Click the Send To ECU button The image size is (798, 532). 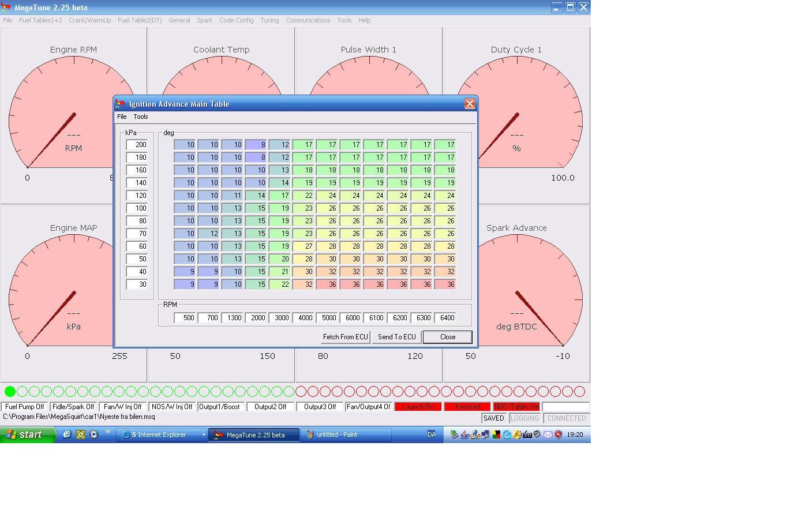pyautogui.click(x=396, y=337)
